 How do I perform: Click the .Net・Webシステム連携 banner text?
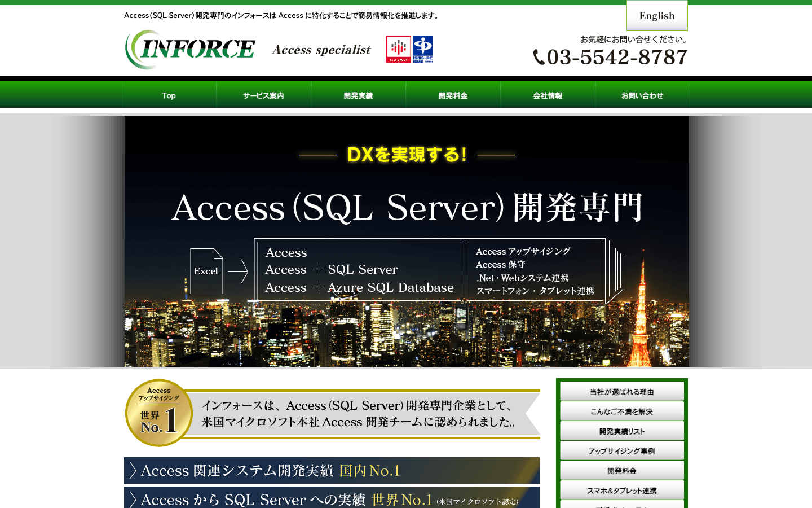click(522, 278)
